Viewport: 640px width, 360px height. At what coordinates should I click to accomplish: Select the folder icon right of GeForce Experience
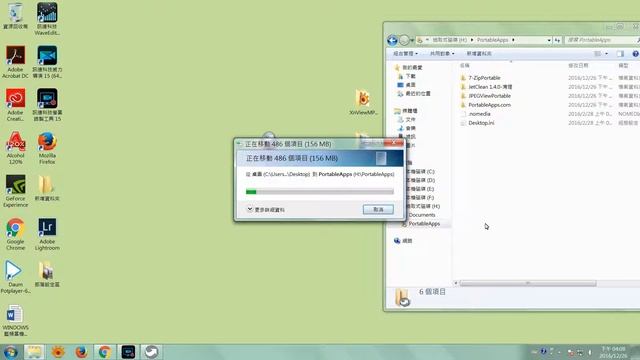47,188
